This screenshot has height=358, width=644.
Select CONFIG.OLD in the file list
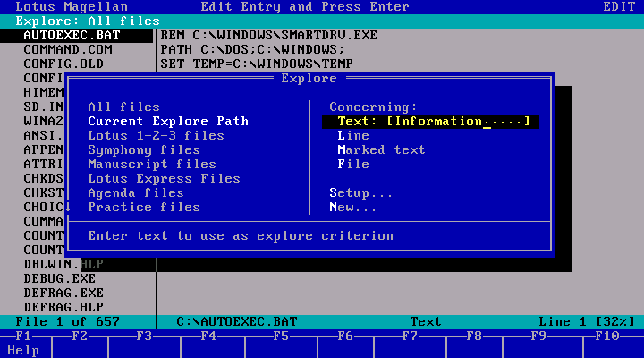[64, 64]
